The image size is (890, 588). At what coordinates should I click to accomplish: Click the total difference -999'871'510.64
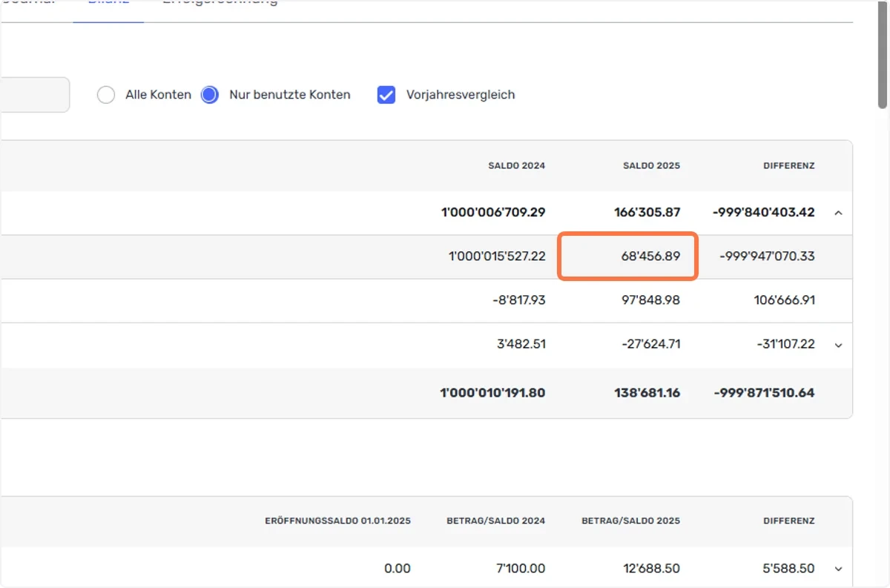765,393
